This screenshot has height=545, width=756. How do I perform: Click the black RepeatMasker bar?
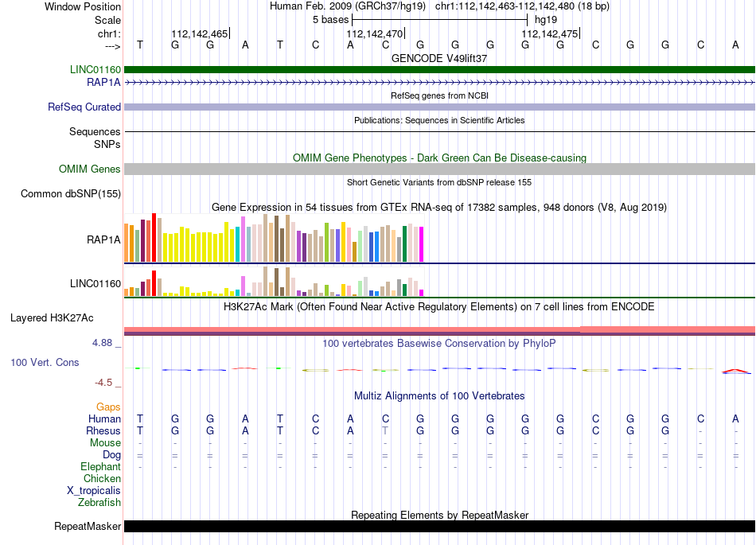point(439,526)
